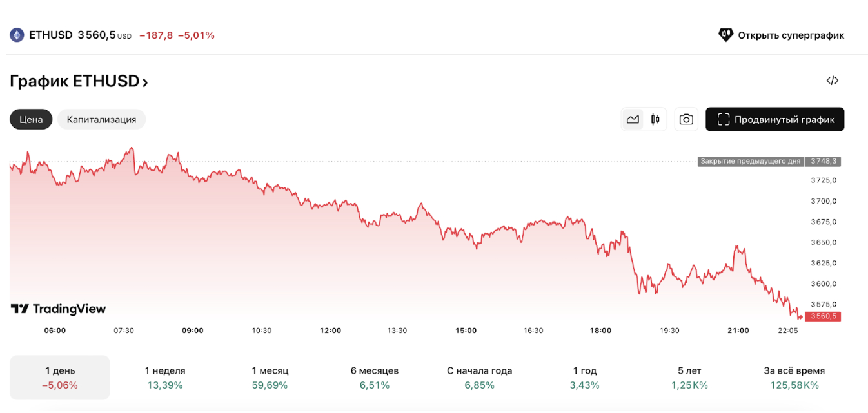Screen dimensions: 868x413
Task: Choose the «1 неделя» range
Action: pyautogui.click(x=165, y=378)
